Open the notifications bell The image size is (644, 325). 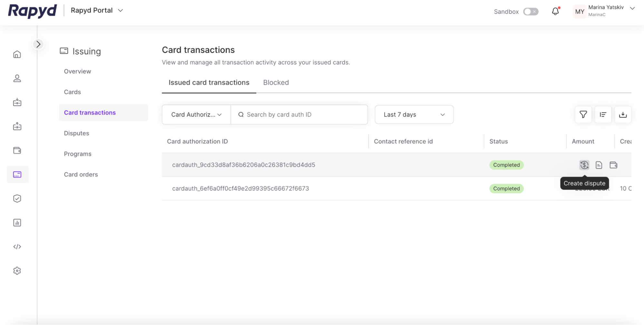coord(555,12)
